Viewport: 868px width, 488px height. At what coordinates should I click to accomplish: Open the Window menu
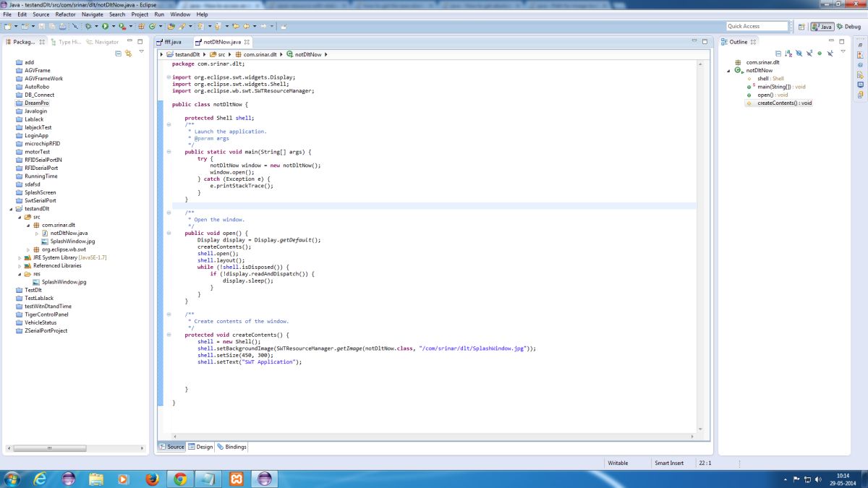pos(180,14)
